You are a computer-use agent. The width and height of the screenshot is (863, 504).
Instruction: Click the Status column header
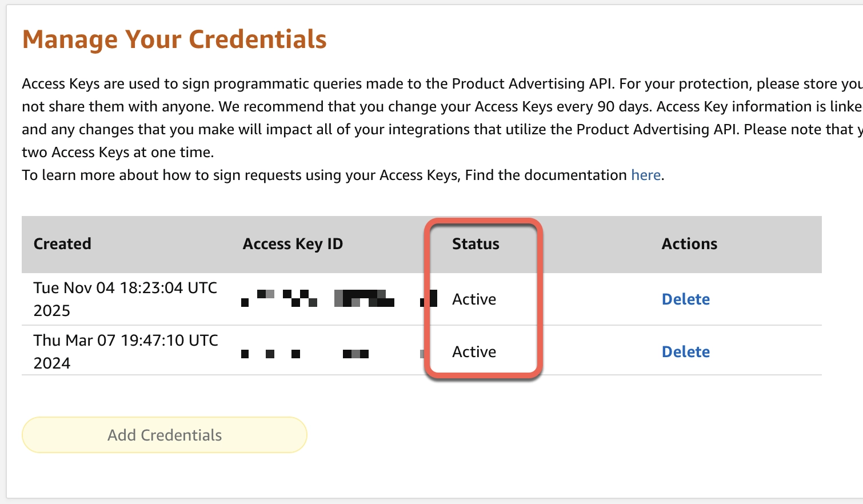pos(476,244)
